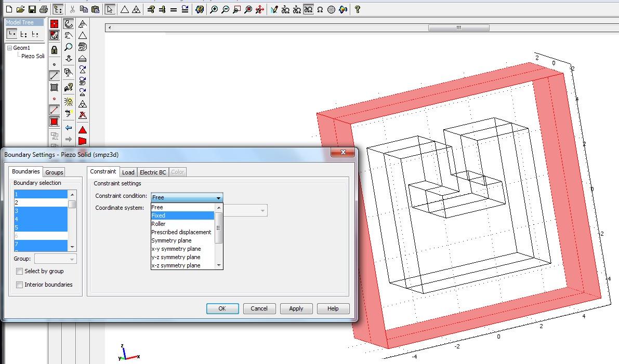Switch to Mesh mode sphere icon
The height and width of the screenshot is (364, 619).
pos(331,9)
